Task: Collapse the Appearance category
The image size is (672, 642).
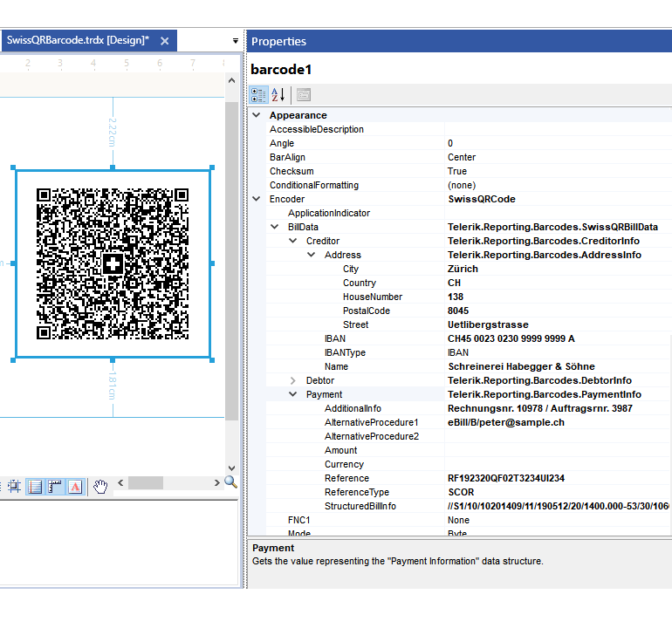Action: (257, 115)
